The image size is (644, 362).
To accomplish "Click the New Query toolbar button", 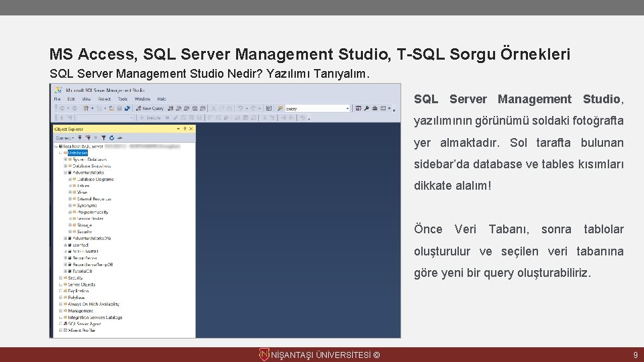I will pyautogui.click(x=150, y=109).
